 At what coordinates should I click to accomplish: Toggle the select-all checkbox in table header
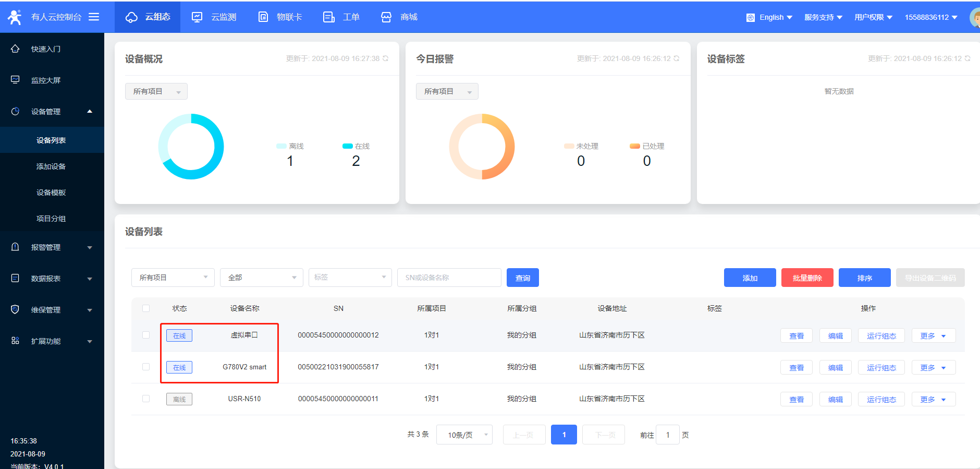(x=146, y=308)
